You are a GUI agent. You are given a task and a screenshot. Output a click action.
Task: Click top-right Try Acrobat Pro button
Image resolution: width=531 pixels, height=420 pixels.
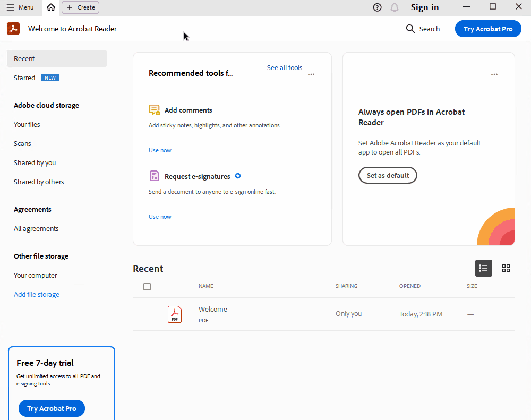click(x=488, y=29)
